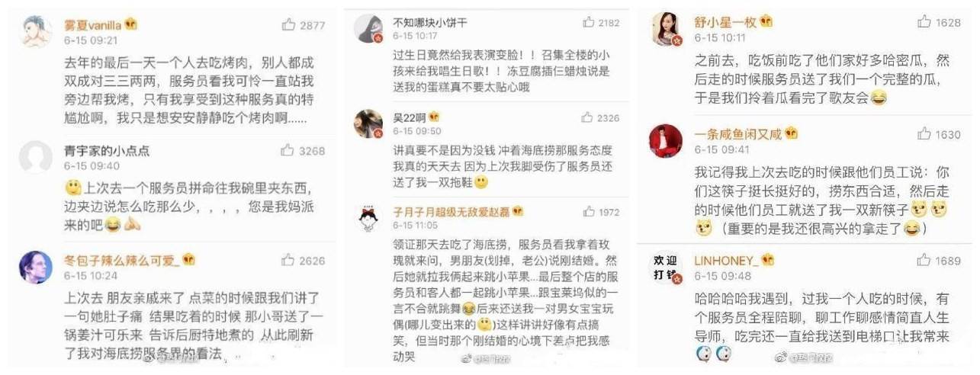Select the username 吴22啊
Viewport: 980px width, 375px height.
409,117
